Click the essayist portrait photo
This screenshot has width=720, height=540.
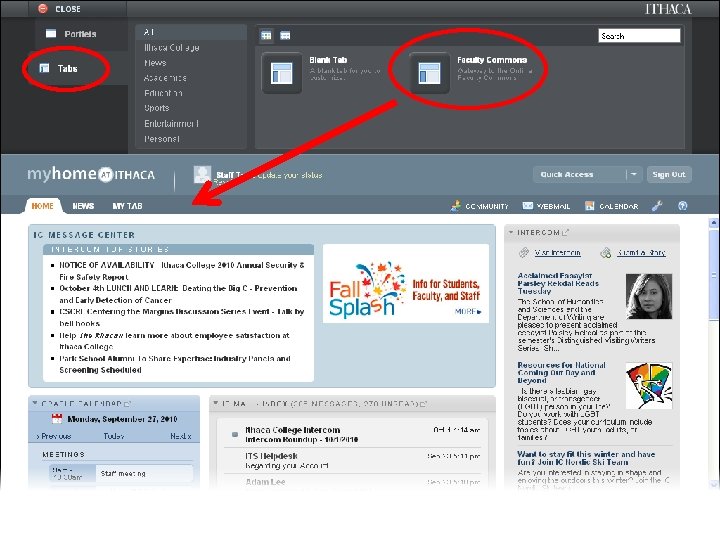pos(649,296)
